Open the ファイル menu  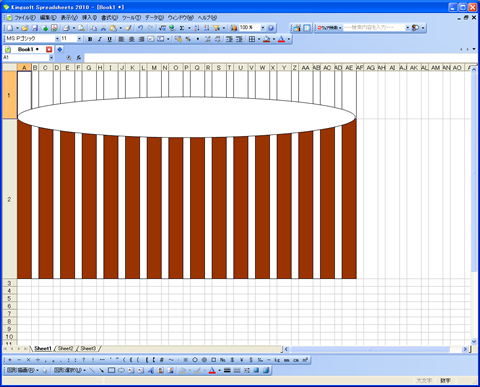[x=25, y=18]
